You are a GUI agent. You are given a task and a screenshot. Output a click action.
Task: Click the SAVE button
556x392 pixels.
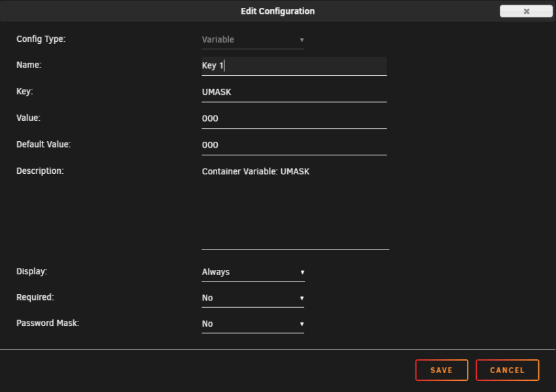pos(442,370)
